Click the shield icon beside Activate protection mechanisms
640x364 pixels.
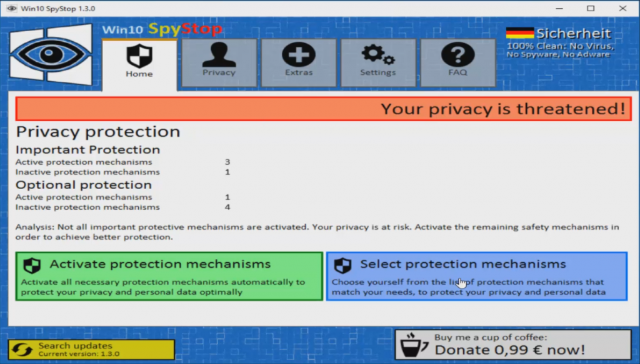(x=32, y=265)
